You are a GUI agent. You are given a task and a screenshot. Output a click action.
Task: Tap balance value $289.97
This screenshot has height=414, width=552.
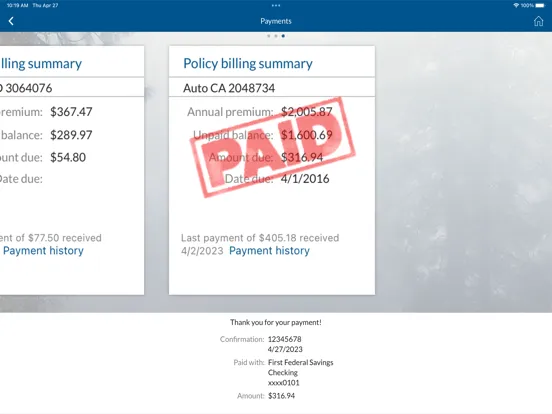pos(71,135)
